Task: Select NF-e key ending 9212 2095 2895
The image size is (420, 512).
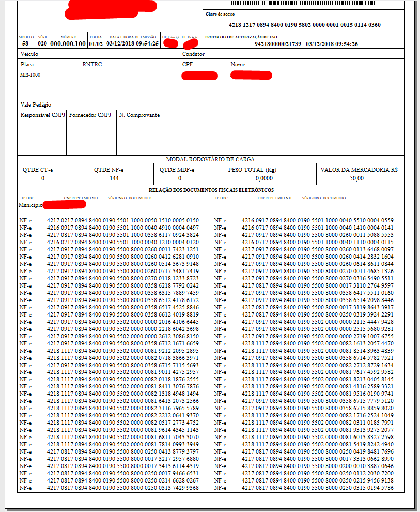Action: [122, 351]
